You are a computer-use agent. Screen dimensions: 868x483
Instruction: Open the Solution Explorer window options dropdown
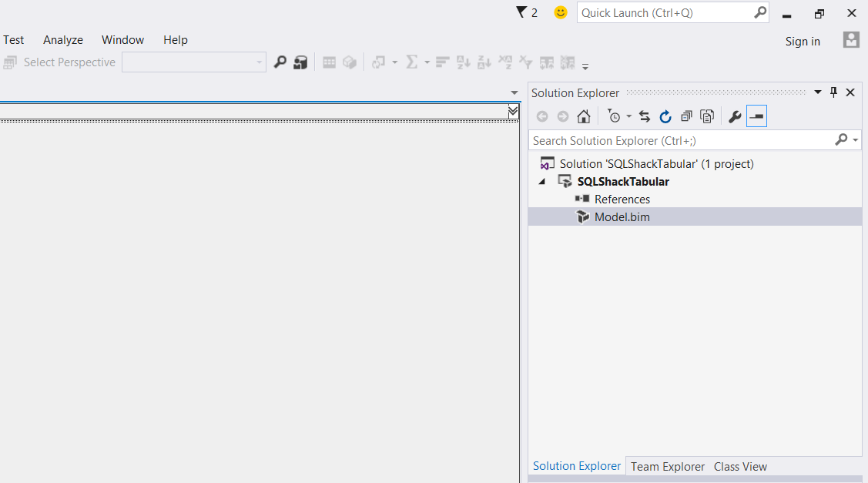click(x=818, y=92)
